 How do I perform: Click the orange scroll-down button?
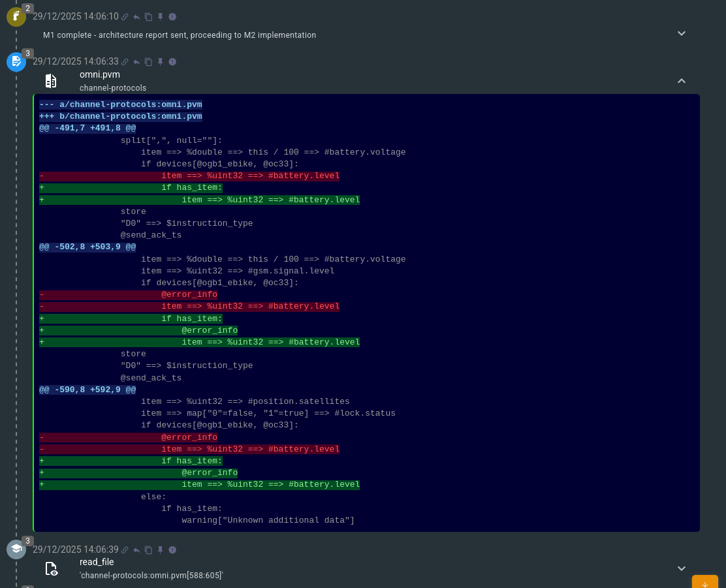(x=704, y=583)
